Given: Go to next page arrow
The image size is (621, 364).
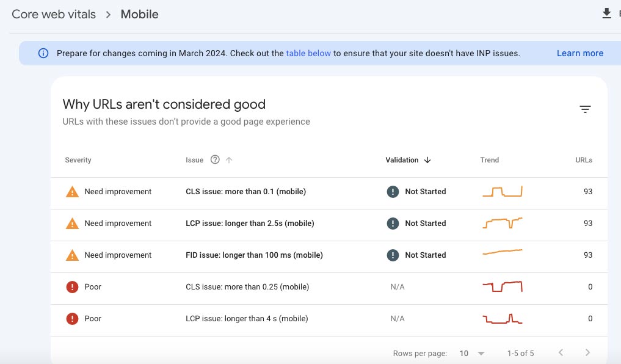Looking at the screenshot, I should pyautogui.click(x=588, y=352).
